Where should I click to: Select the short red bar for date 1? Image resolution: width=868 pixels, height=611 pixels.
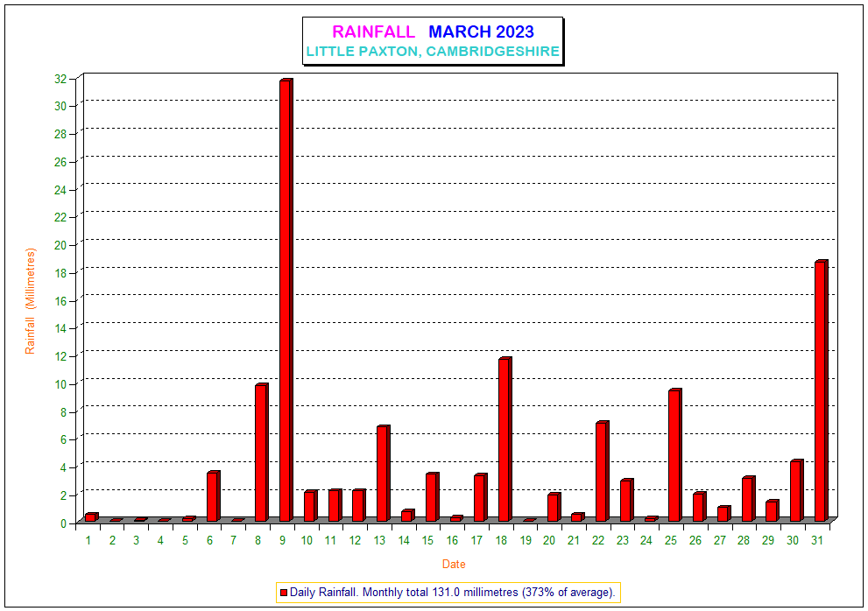click(x=91, y=517)
